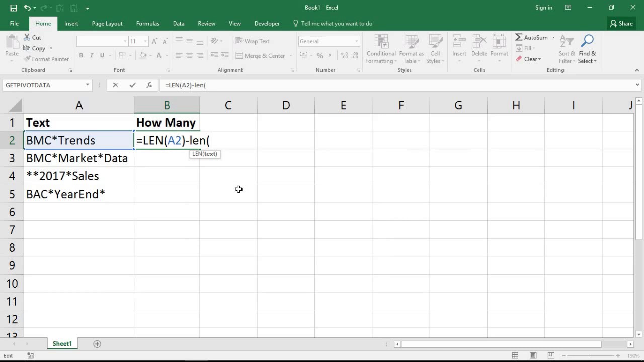The image size is (644, 362).
Task: Toggle Underline formatting
Action: click(102, 56)
